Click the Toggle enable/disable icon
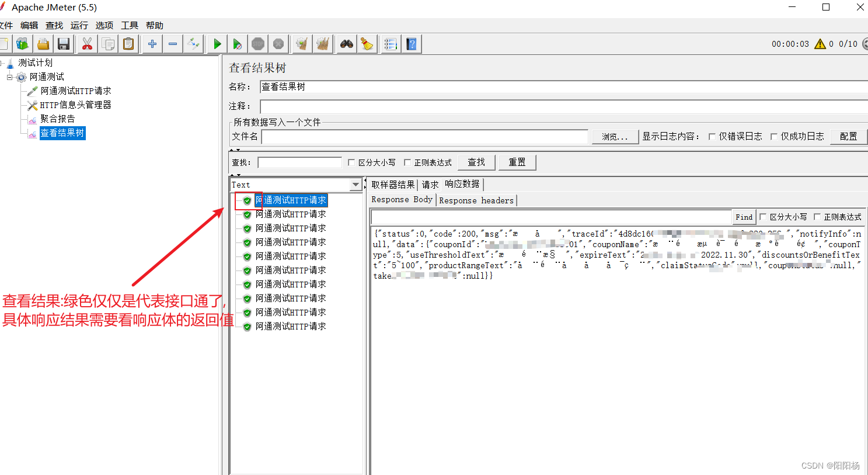The width and height of the screenshot is (868, 475). click(193, 44)
